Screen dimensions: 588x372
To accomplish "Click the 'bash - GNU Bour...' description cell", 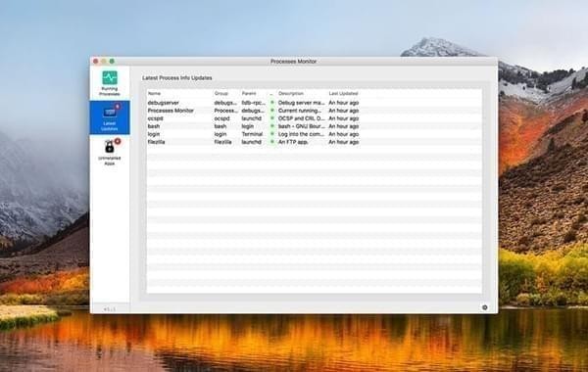I will [302, 126].
